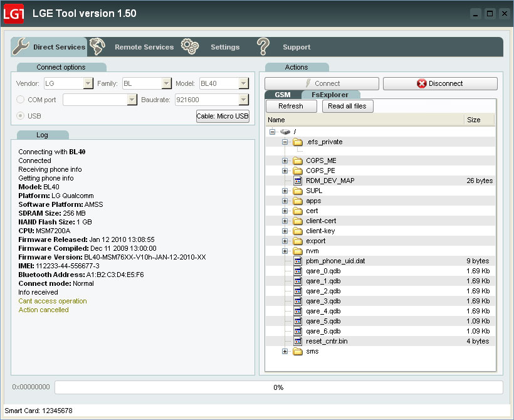Expand the SUPL folder node
The height and width of the screenshot is (420, 514).
pyautogui.click(x=285, y=191)
